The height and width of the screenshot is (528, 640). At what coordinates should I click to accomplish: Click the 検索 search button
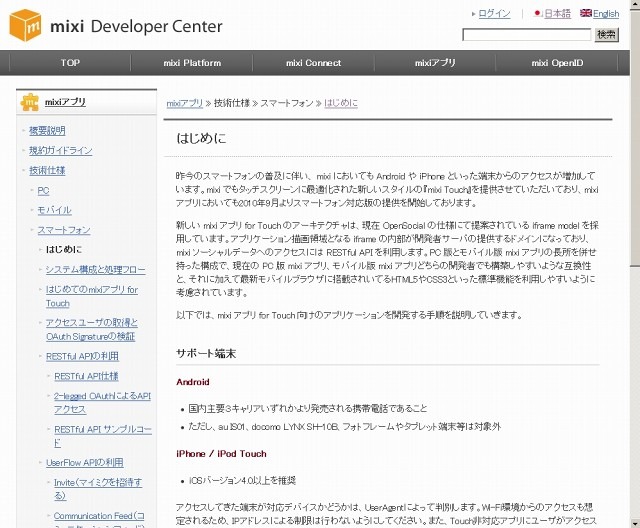click(x=606, y=35)
